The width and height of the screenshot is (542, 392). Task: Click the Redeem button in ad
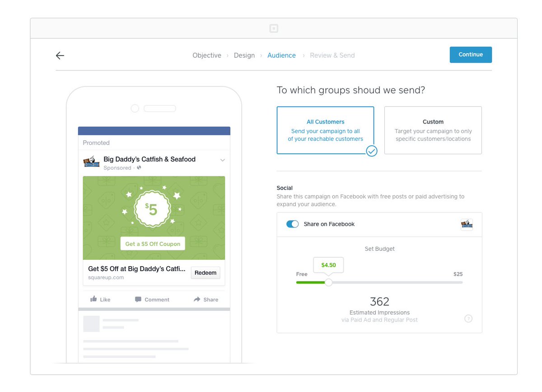(206, 272)
